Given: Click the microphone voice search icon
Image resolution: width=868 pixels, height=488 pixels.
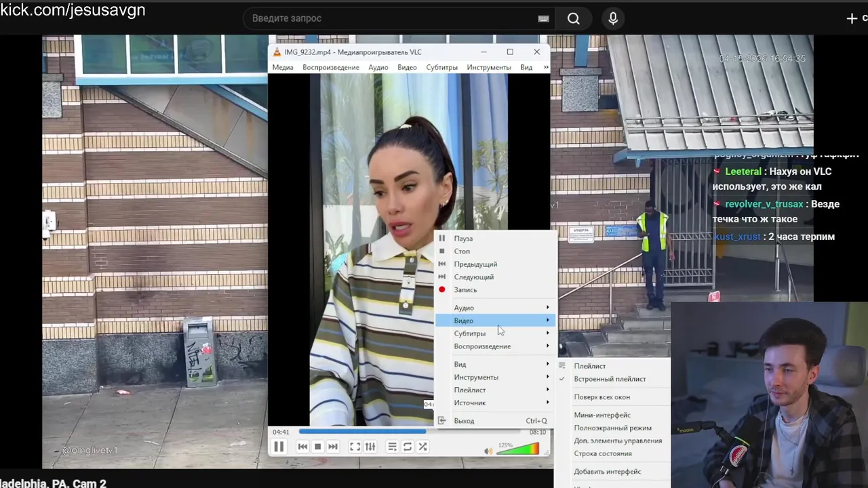Looking at the screenshot, I should [x=613, y=18].
